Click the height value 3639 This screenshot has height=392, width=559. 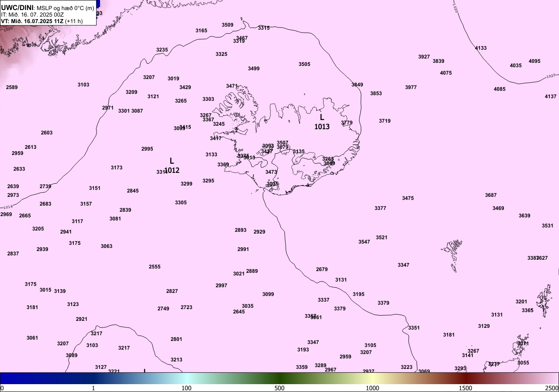[x=524, y=216]
